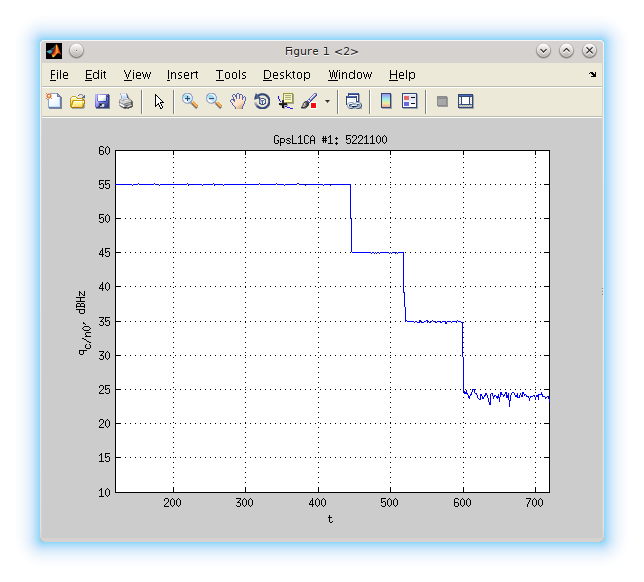This screenshot has height=582, width=644.
Task: Expand the brush color dropdown arrow
Action: (327, 101)
